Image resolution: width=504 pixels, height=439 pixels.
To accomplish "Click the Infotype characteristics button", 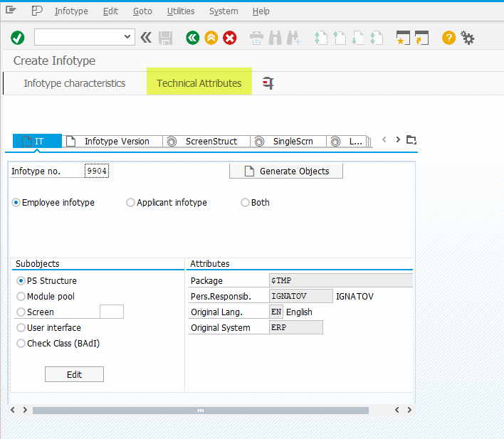I will pyautogui.click(x=75, y=83).
